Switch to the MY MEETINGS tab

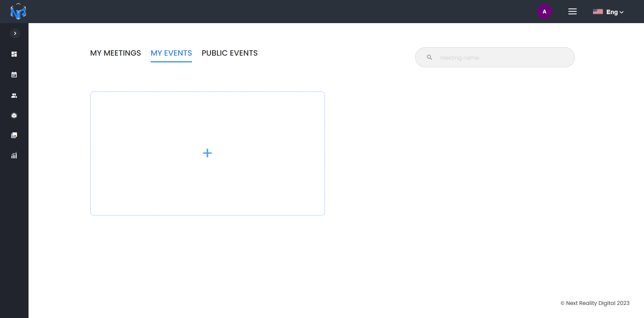115,53
